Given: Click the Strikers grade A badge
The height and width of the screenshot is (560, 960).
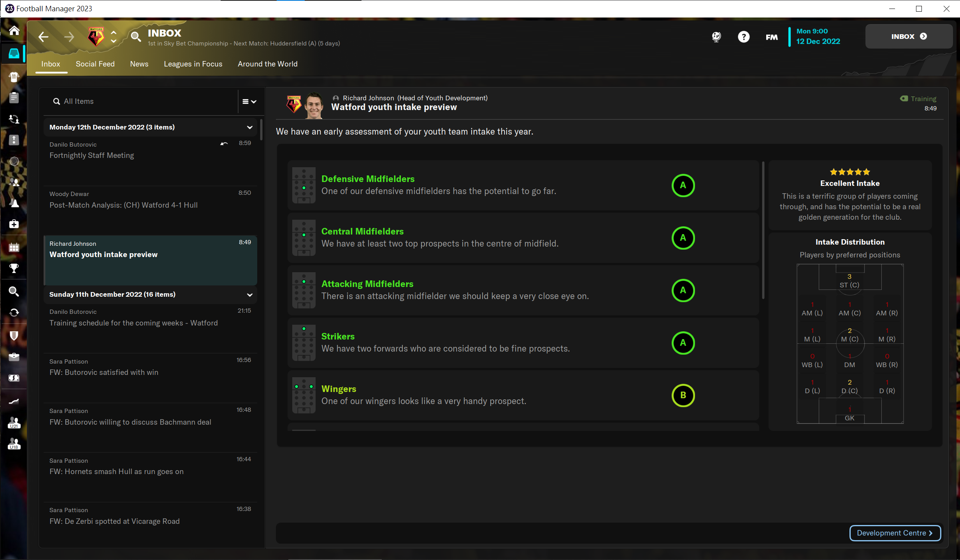Looking at the screenshot, I should tap(683, 343).
